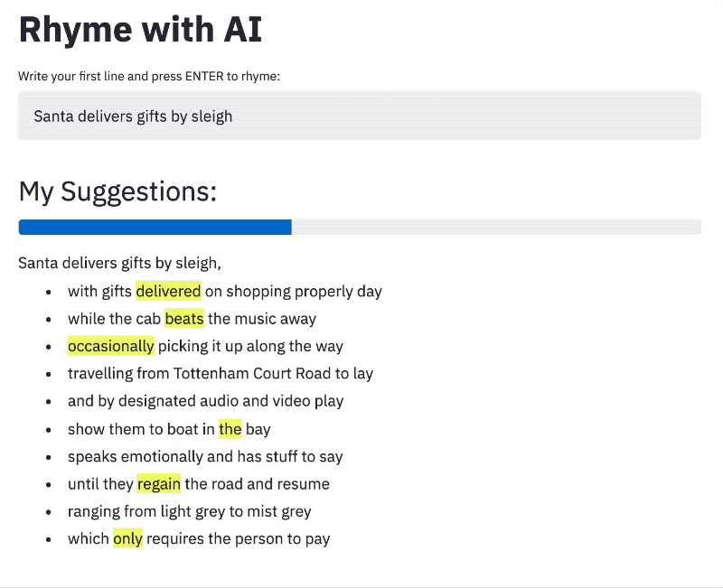Select the highlighted word "occasionally"
723x588 pixels.
point(111,346)
